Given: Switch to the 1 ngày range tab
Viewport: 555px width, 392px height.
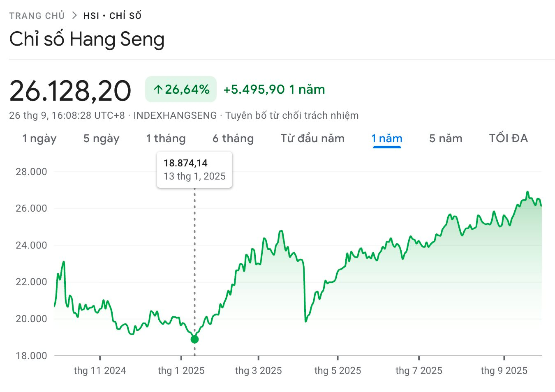Looking at the screenshot, I should click(39, 138).
